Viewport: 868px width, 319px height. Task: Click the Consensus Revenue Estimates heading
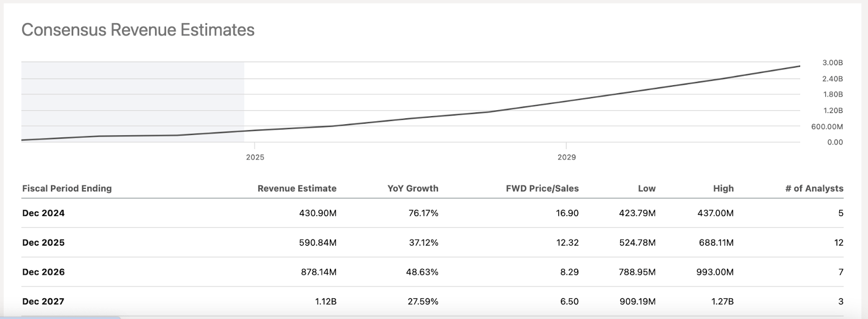138,30
